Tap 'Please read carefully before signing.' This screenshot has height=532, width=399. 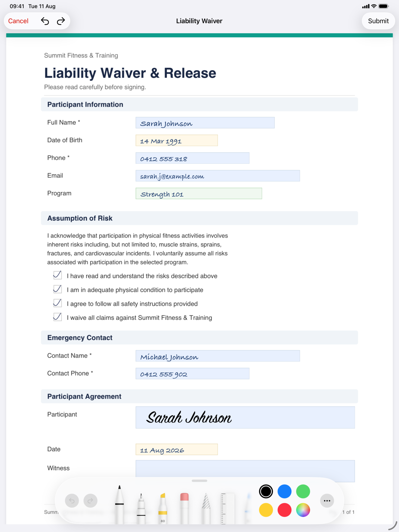tap(95, 87)
